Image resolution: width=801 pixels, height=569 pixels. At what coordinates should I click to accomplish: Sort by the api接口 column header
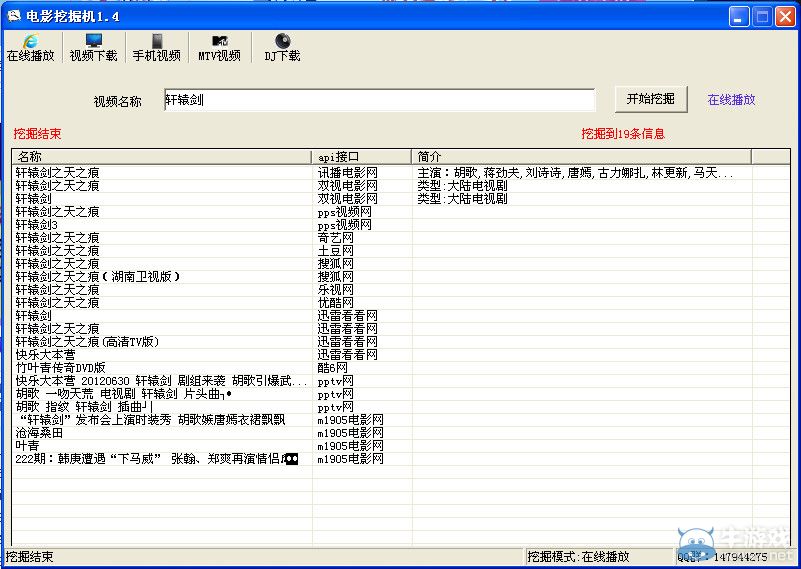point(362,156)
